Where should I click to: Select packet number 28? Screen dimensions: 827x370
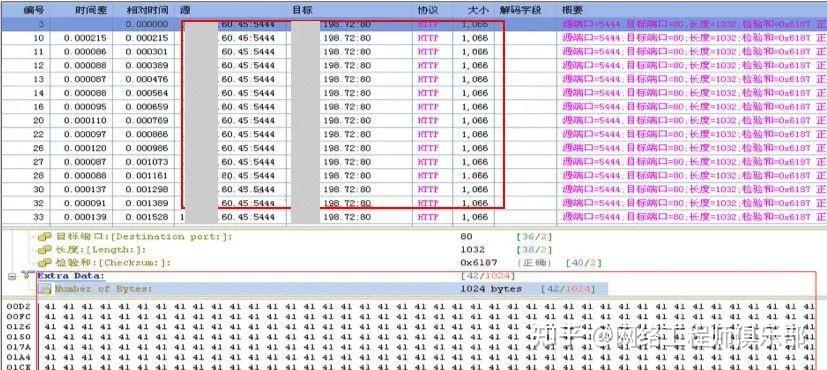click(x=414, y=176)
